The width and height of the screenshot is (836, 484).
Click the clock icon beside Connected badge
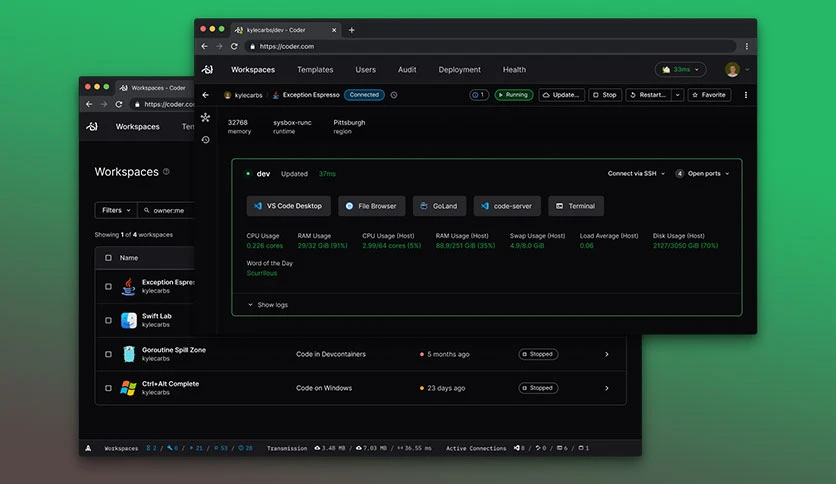393,95
